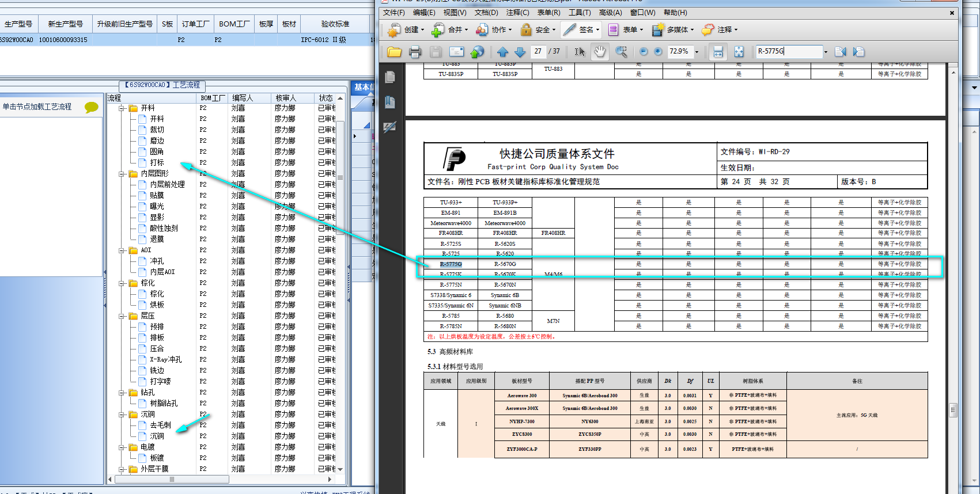This screenshot has height=494, width=980.
Task: Click the yellow speech bubble hint icon
Action: tap(91, 107)
